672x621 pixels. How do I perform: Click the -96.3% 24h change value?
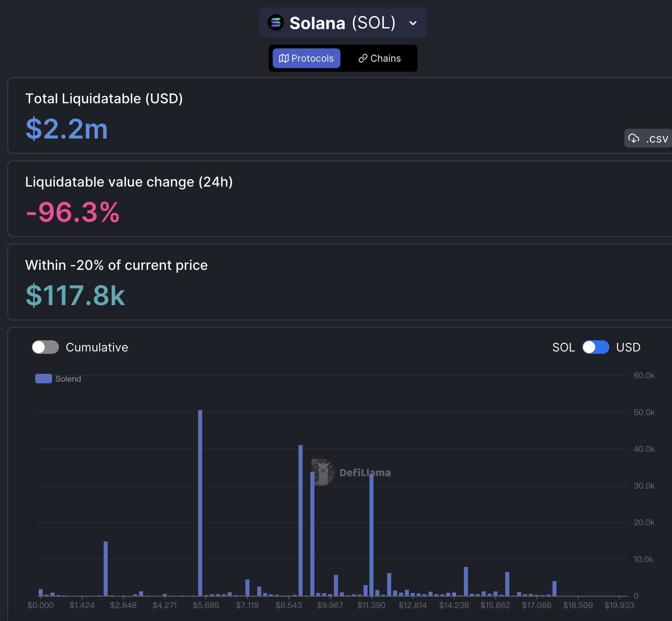(72, 212)
